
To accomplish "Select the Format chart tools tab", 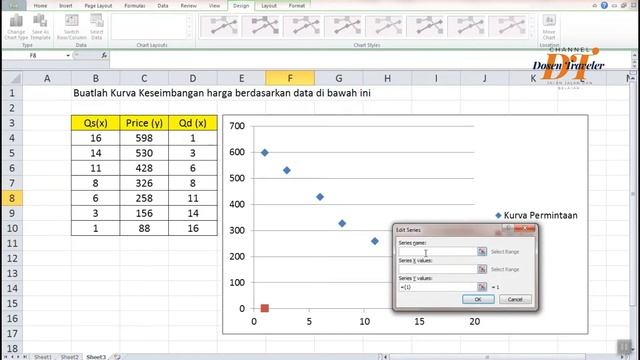I will [x=297, y=6].
